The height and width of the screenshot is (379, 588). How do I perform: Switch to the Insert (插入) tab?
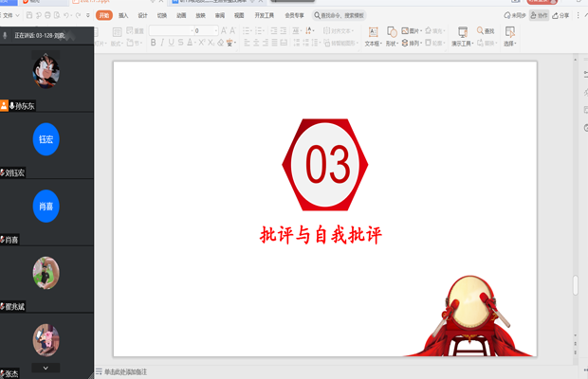coord(123,15)
